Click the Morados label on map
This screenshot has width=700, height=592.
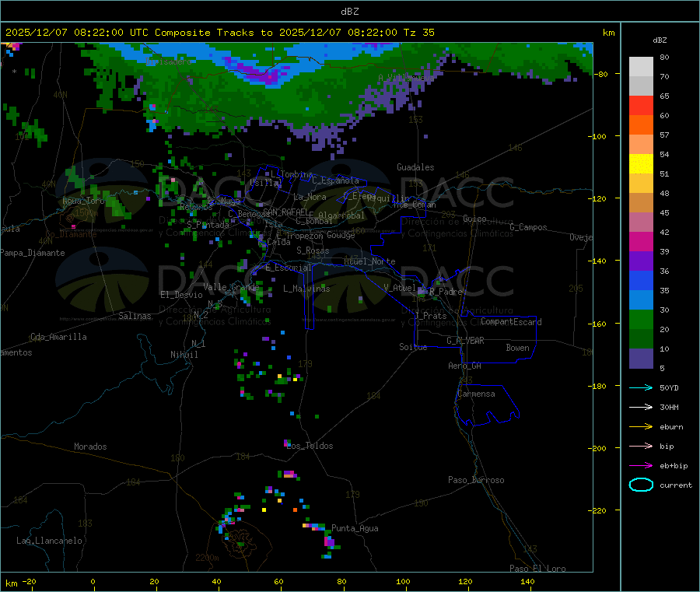[x=90, y=447]
